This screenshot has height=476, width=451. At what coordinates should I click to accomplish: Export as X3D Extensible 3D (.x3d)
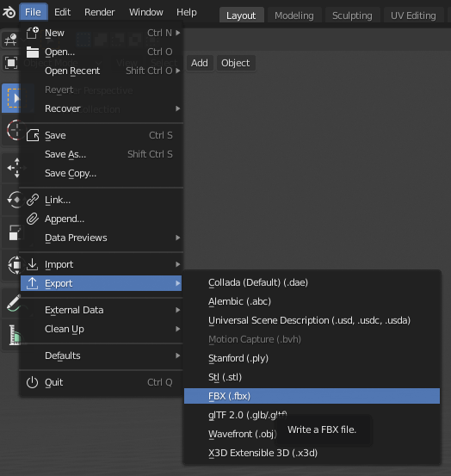(x=312, y=453)
